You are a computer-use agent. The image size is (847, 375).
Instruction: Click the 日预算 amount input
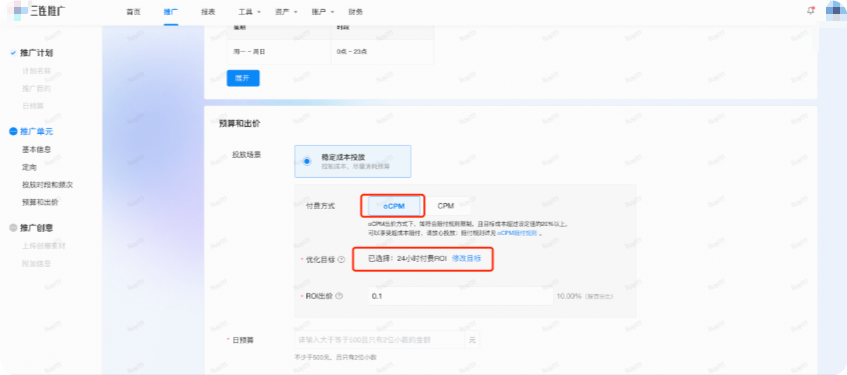coord(379,340)
